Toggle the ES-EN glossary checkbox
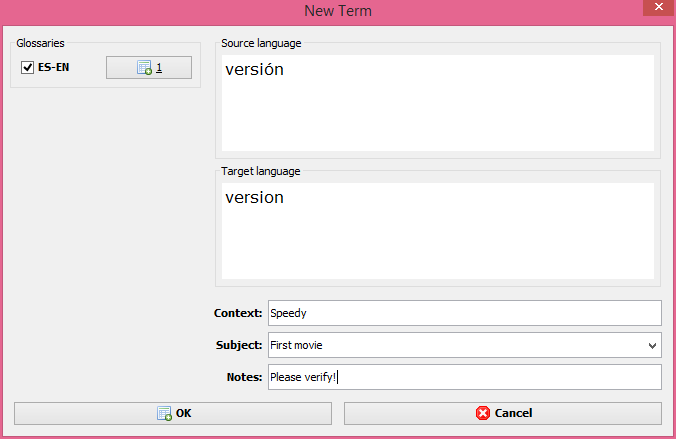Image resolution: width=676 pixels, height=439 pixels. [27, 68]
